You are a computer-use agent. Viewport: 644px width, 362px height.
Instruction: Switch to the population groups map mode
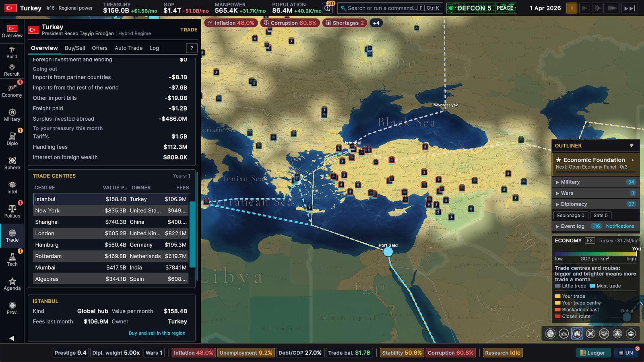[x=631, y=333]
